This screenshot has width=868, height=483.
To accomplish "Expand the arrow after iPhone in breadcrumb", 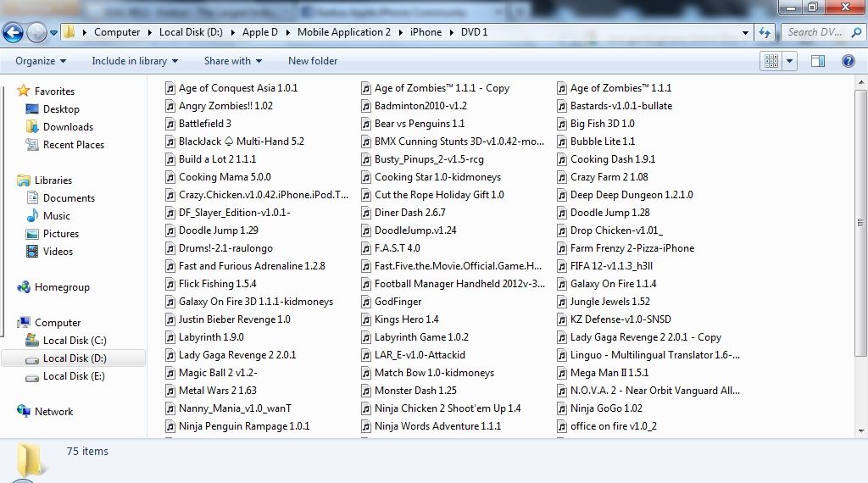I will [x=453, y=33].
